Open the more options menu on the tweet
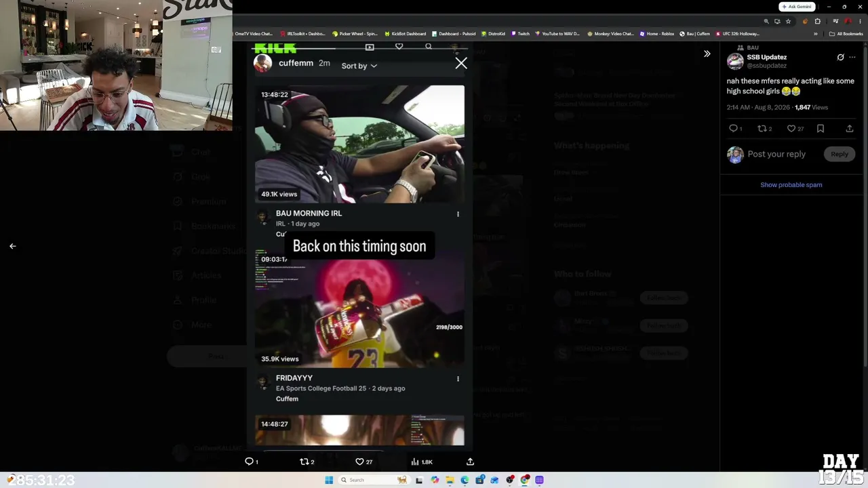 [x=852, y=58]
